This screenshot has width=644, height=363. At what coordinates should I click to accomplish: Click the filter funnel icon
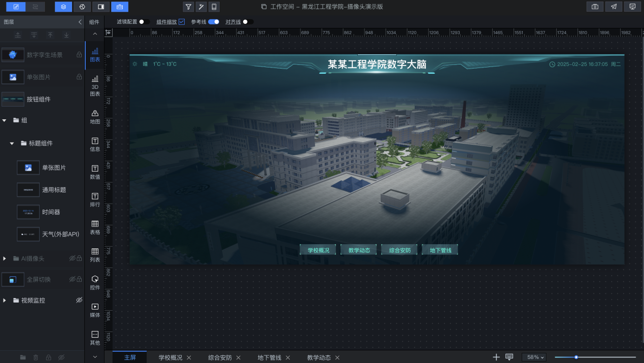(188, 7)
